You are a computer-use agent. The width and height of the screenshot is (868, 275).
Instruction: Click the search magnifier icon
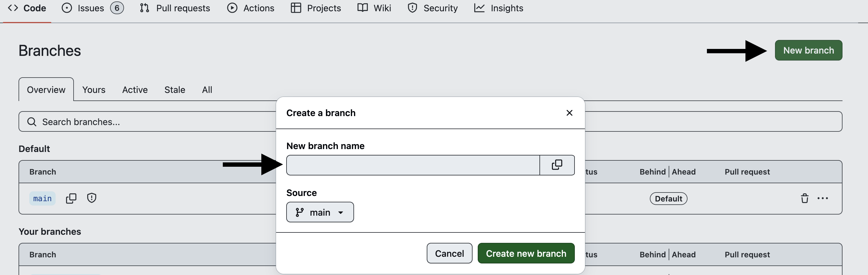click(x=32, y=122)
